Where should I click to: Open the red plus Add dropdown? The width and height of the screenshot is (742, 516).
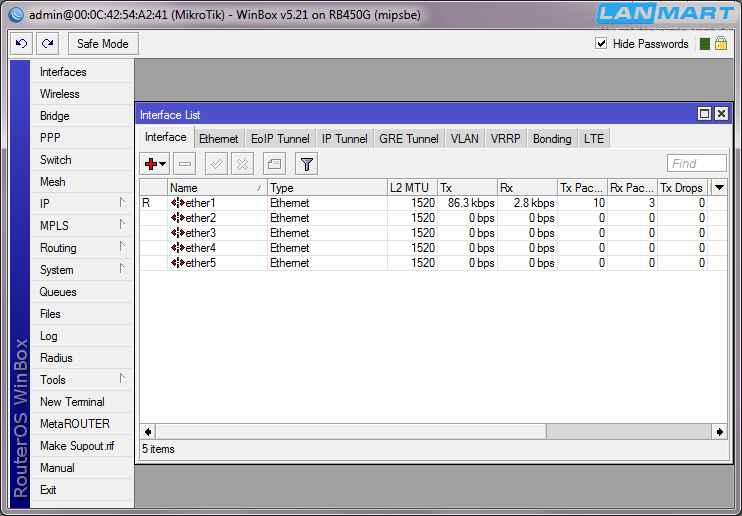click(155, 164)
